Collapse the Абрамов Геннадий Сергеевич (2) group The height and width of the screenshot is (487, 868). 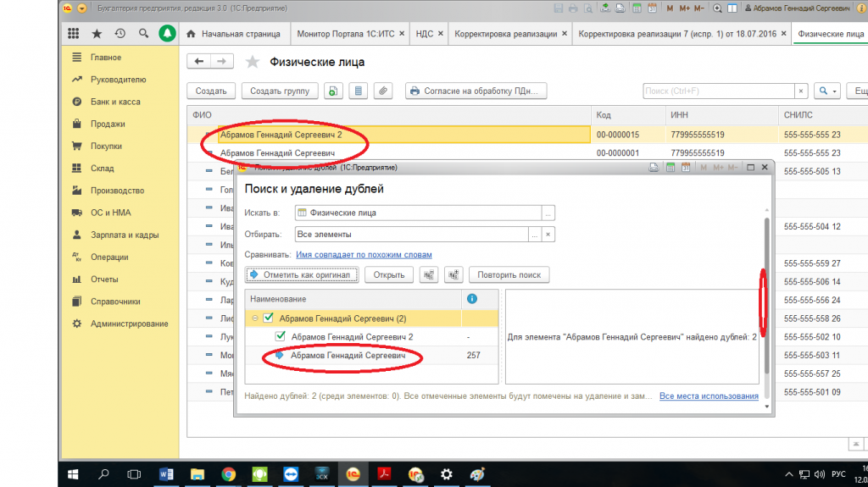point(254,318)
